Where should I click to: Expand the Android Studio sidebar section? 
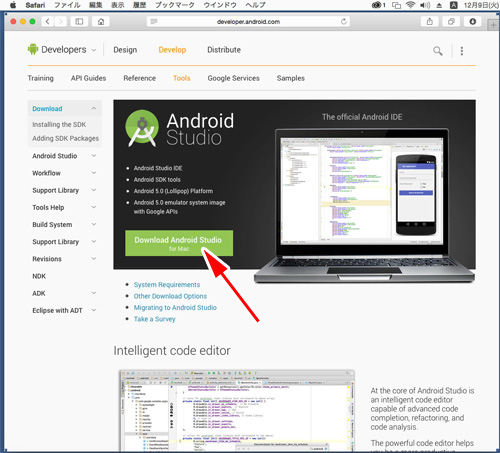(94, 156)
